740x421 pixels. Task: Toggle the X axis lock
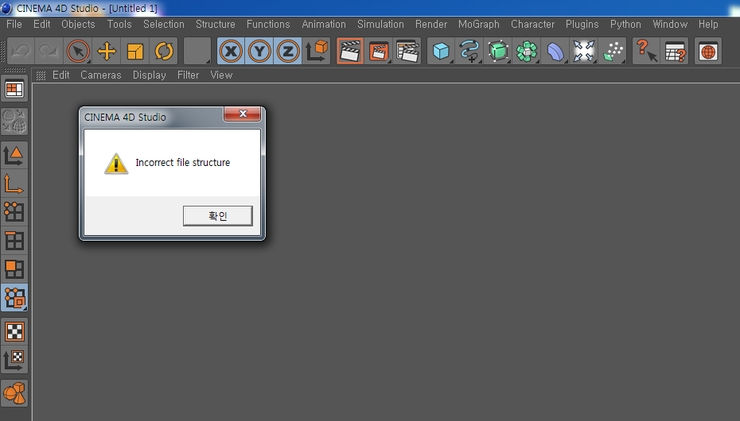[x=231, y=51]
